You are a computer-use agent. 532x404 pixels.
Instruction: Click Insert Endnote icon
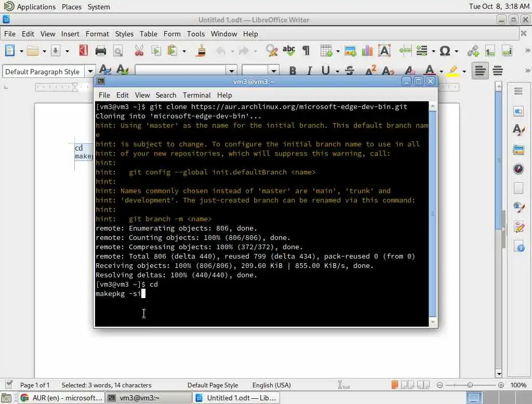[507, 51]
